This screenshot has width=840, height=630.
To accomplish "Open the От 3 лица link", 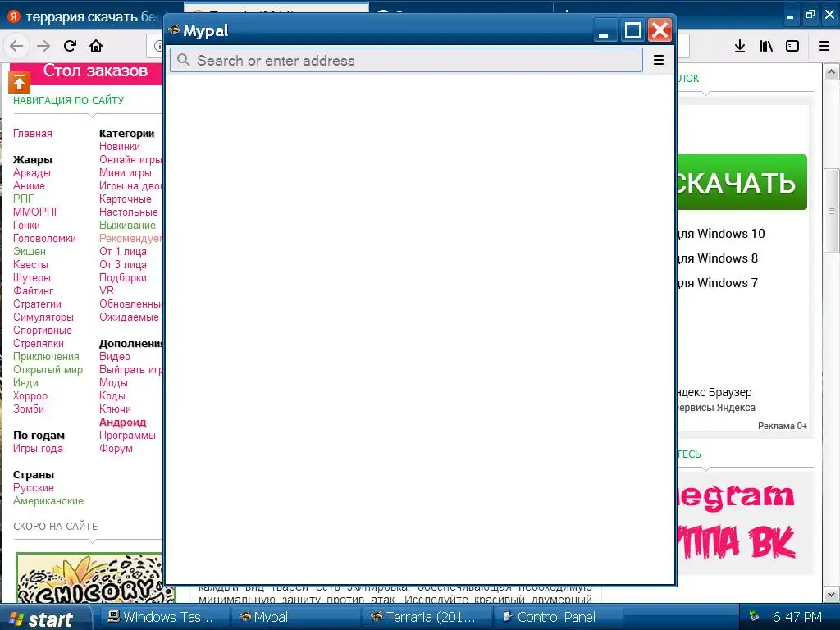I will [123, 265].
